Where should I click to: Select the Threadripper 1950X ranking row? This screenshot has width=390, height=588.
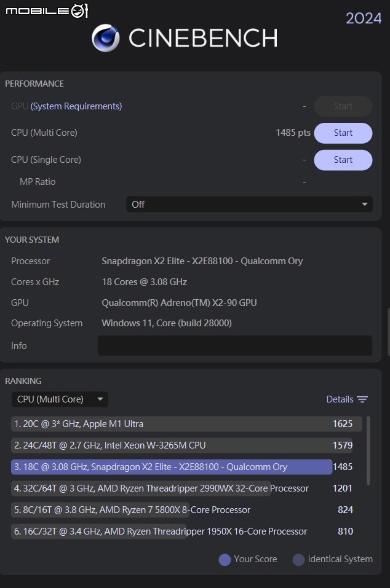pos(182,531)
